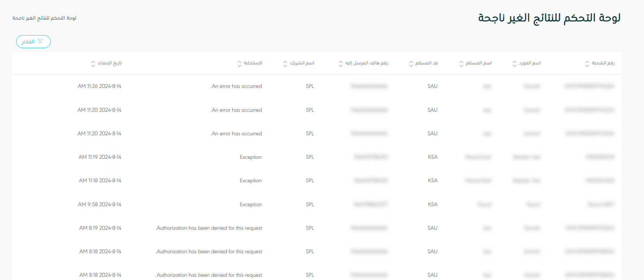644x280 pixels.
Task: Sort by اسم المستلم column arrows
Action: point(461,64)
